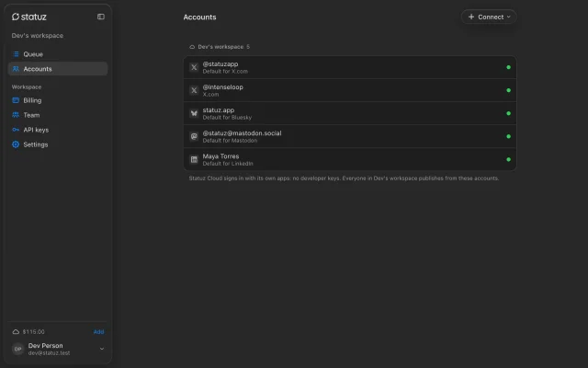Open the Maya Torres account name
This screenshot has width=588, height=368.
(x=220, y=156)
